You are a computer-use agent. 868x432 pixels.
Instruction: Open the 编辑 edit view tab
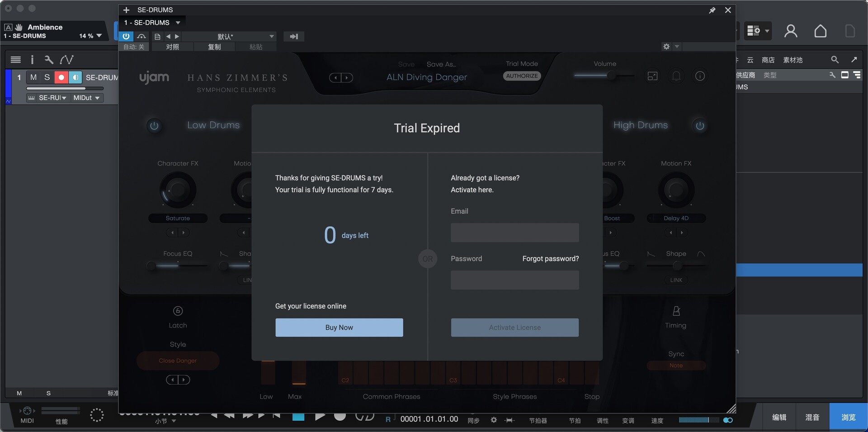click(x=779, y=417)
